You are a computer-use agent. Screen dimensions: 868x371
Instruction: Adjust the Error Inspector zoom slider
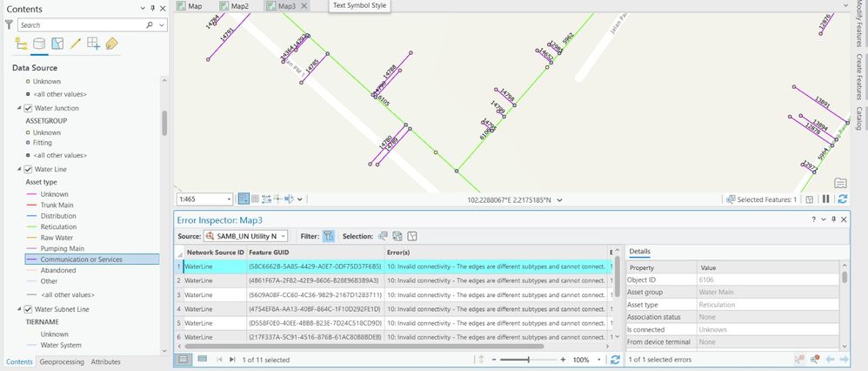tap(528, 360)
